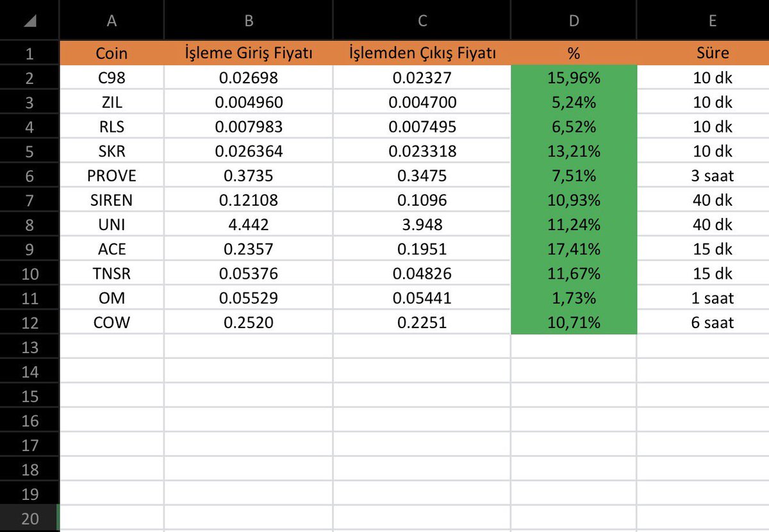
Task: Click exit price 0.1096
Action: [422, 200]
